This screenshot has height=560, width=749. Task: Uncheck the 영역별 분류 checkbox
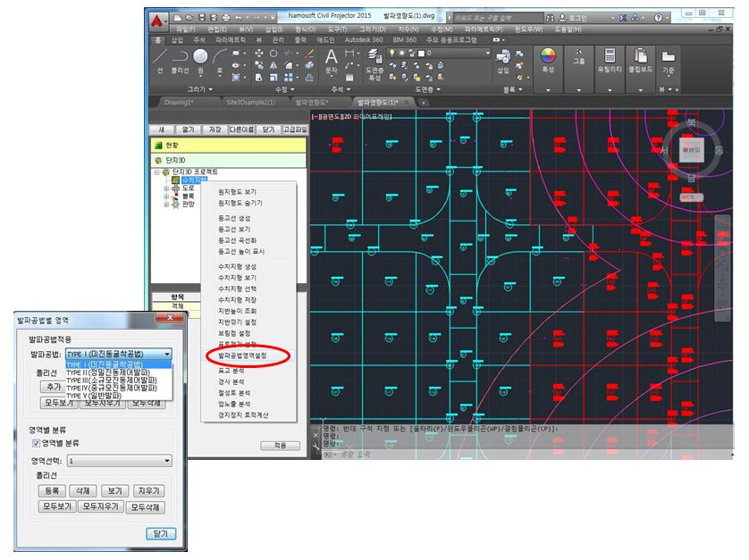[x=36, y=444]
